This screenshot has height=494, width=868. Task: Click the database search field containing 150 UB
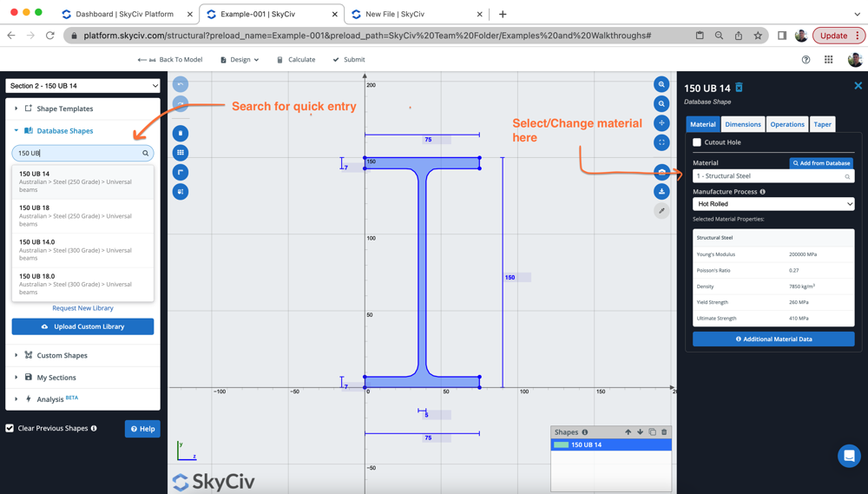point(83,154)
